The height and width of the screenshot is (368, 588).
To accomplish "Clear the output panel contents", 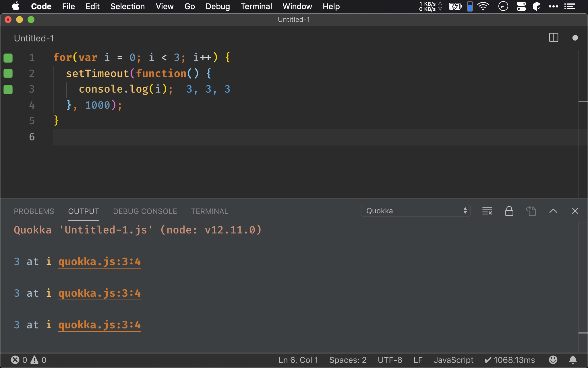I will [x=487, y=211].
